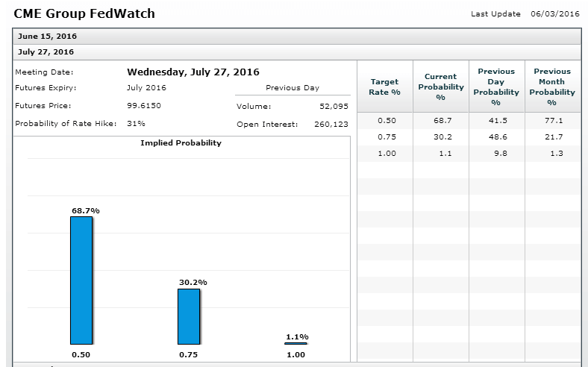Select the 0.50 target rate cell
The image size is (588, 367).
pos(387,121)
